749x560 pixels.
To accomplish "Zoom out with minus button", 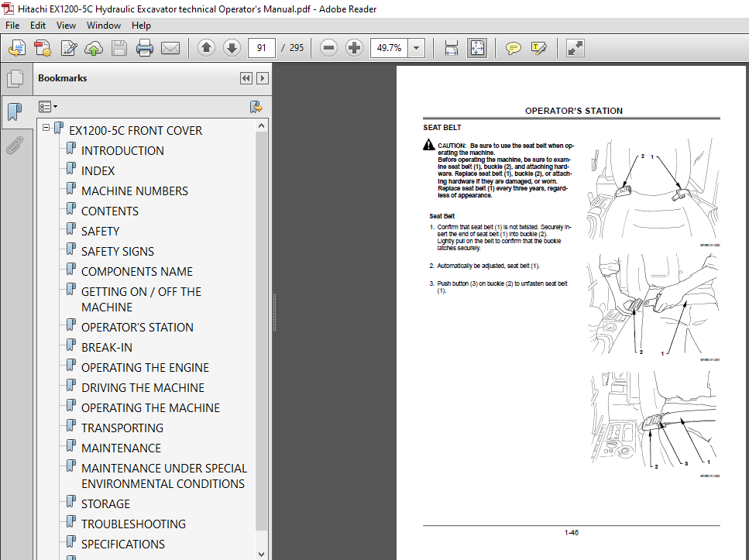I will (328, 48).
